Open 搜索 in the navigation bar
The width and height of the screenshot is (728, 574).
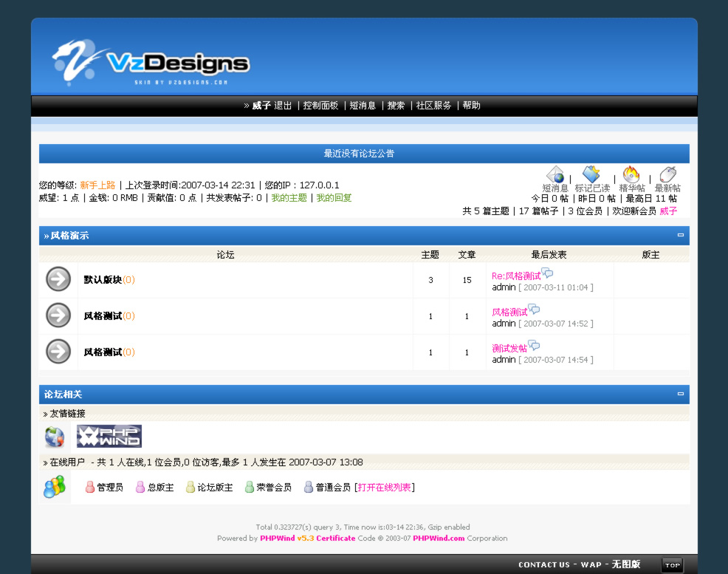(396, 106)
